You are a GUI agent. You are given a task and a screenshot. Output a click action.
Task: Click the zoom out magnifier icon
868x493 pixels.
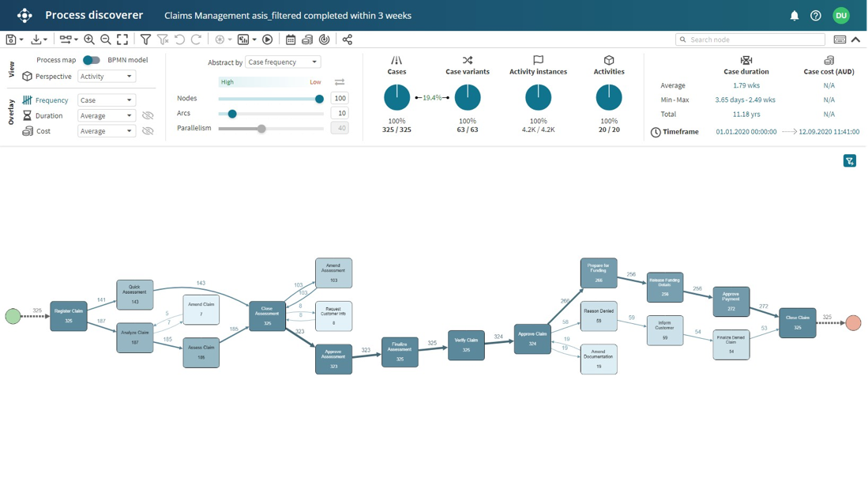coord(106,40)
